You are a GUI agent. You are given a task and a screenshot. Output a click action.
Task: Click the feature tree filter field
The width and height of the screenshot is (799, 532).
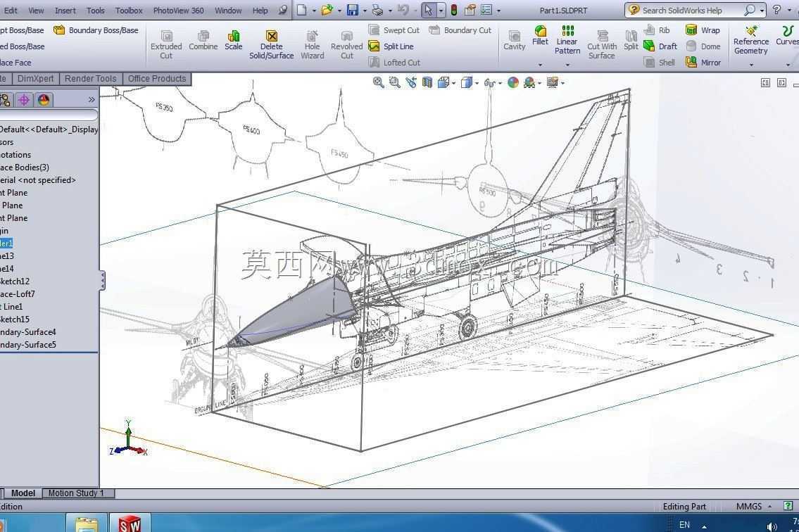49,115
